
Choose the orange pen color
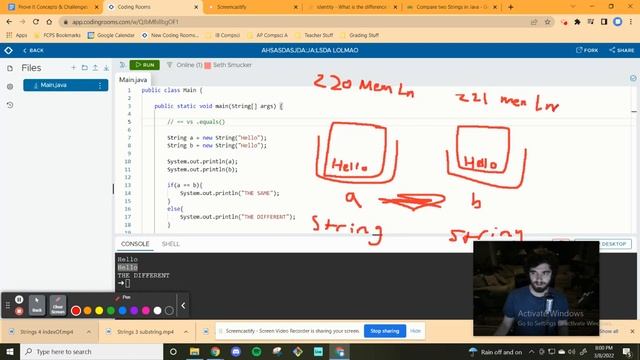pos(87,311)
